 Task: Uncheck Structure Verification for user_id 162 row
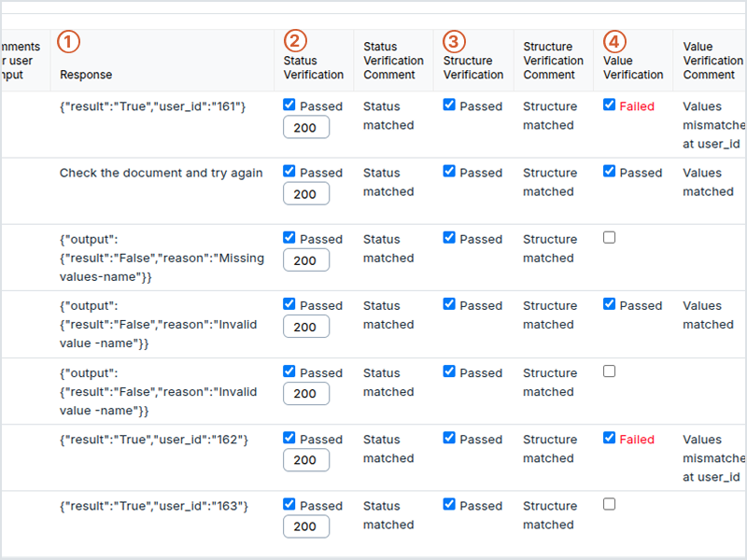tap(449, 437)
